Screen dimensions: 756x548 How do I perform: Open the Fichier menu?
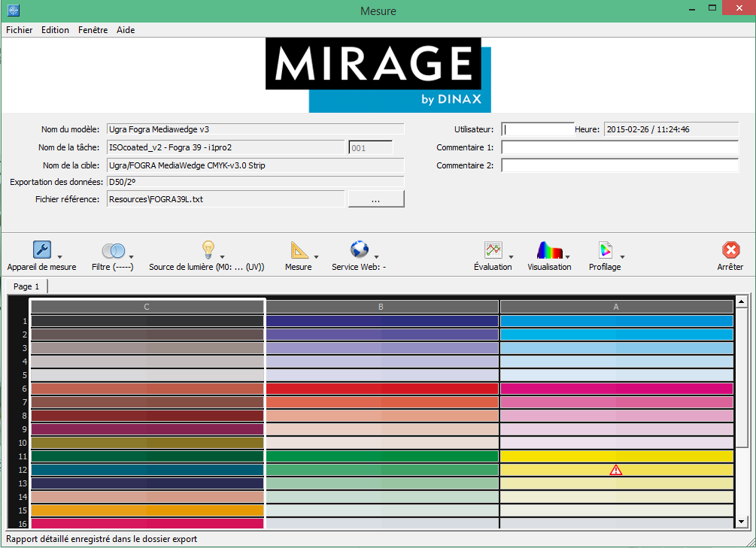coord(20,30)
